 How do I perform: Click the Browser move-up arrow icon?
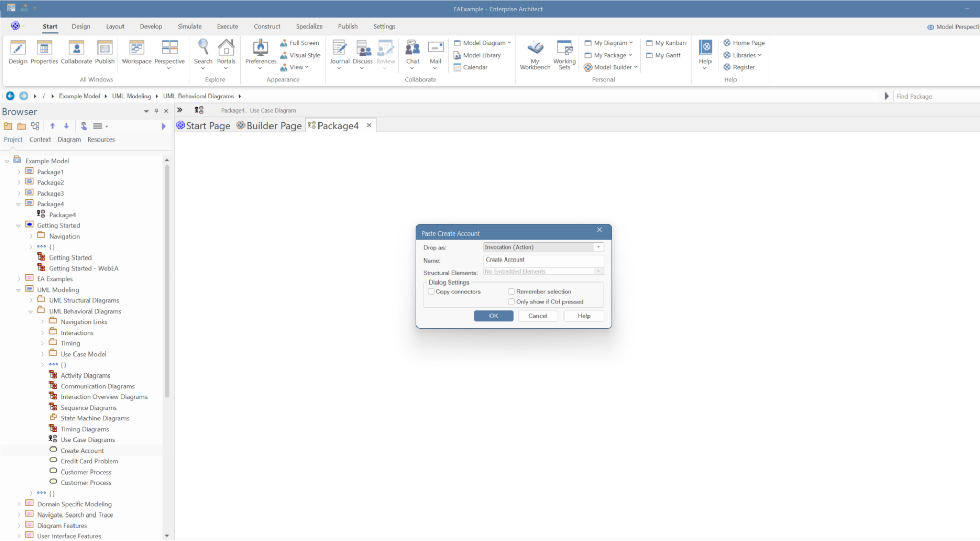[x=52, y=126]
